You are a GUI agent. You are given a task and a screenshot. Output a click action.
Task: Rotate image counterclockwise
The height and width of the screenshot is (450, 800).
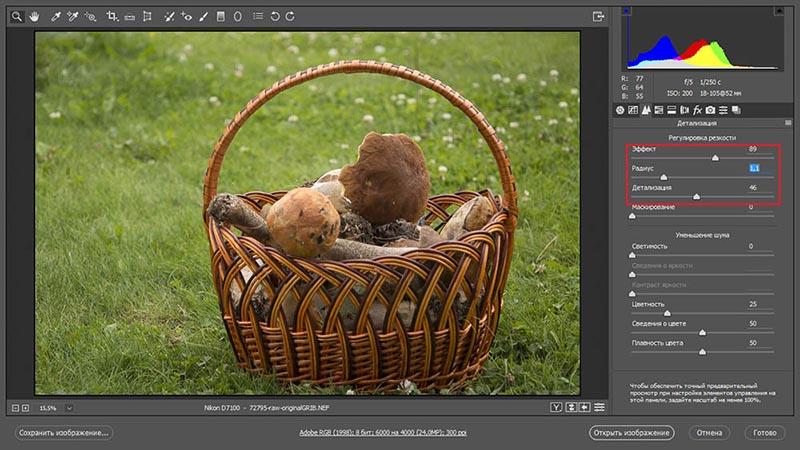[x=274, y=16]
